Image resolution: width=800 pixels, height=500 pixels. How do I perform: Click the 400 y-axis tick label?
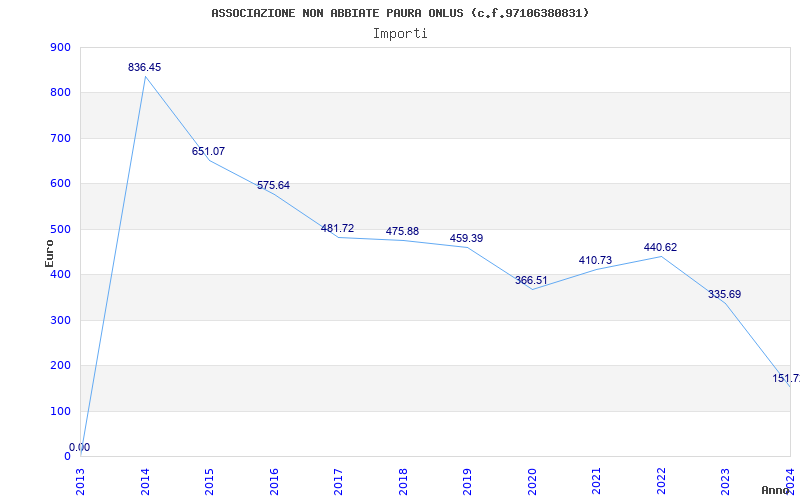pyautogui.click(x=60, y=274)
